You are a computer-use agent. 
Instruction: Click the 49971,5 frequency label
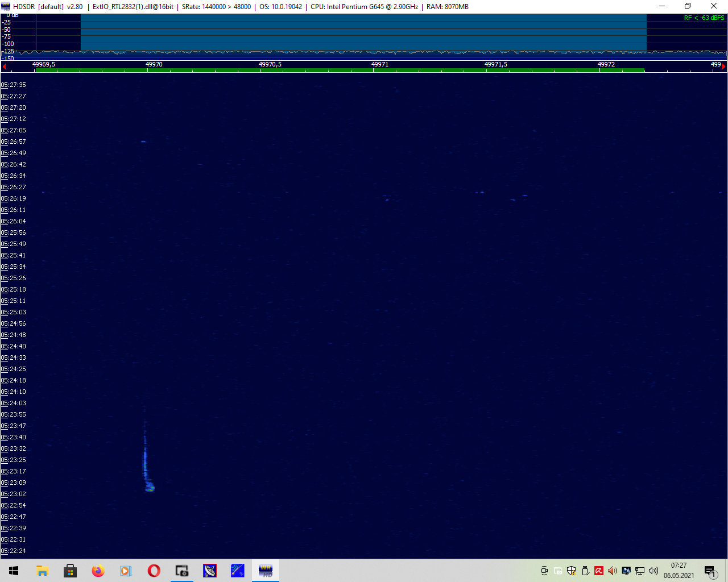tap(496, 64)
